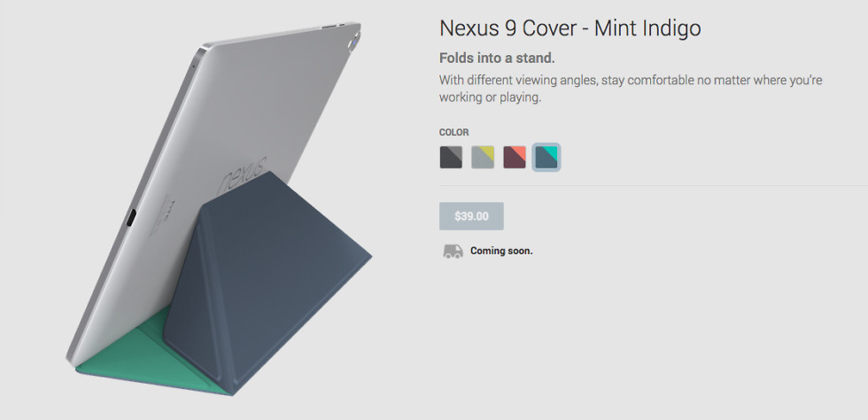Viewport: 868px width, 420px height.
Task: Click the rear camera lens on tablet
Action: click(353, 43)
